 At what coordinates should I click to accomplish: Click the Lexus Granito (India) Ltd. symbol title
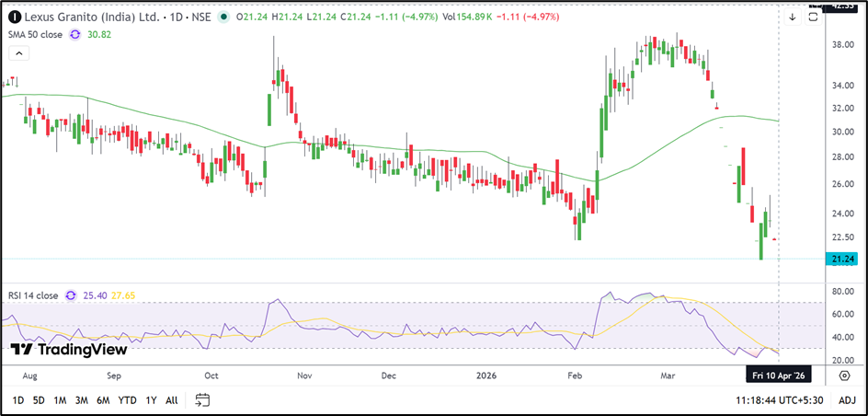87,17
